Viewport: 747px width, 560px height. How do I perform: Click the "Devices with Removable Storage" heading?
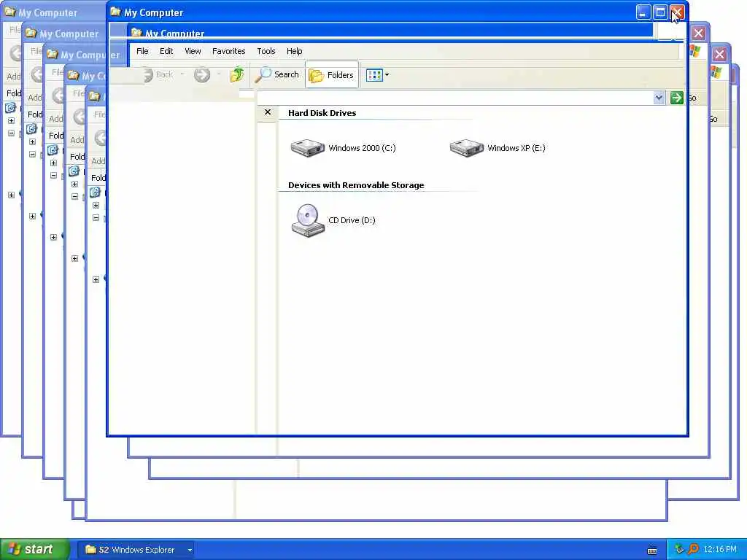[x=356, y=185]
